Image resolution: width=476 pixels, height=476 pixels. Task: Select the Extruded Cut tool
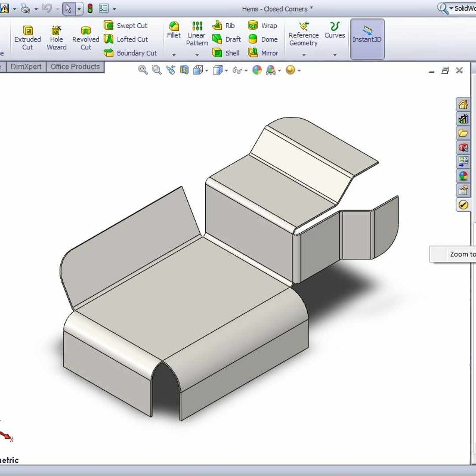27,38
